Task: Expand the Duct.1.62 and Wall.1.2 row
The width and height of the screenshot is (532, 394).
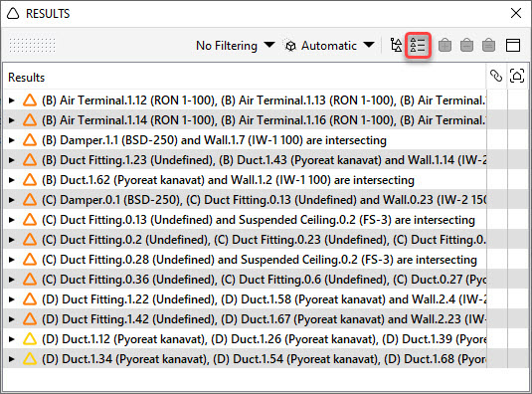Action: 12,180
